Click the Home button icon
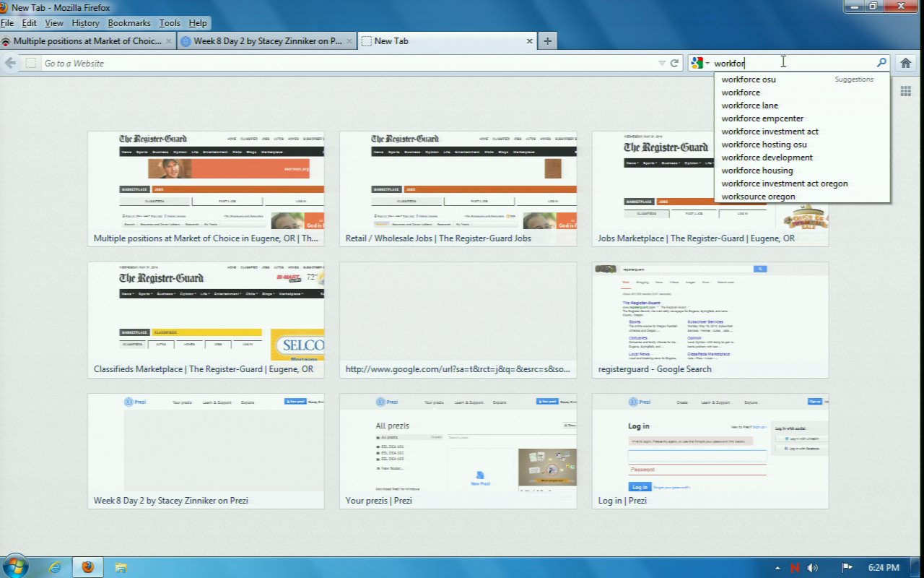The image size is (924, 578). (x=905, y=63)
